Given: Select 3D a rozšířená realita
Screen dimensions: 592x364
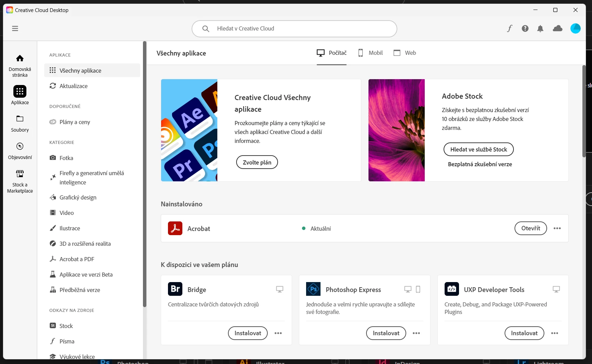Looking at the screenshot, I should pyautogui.click(x=92, y=243).
